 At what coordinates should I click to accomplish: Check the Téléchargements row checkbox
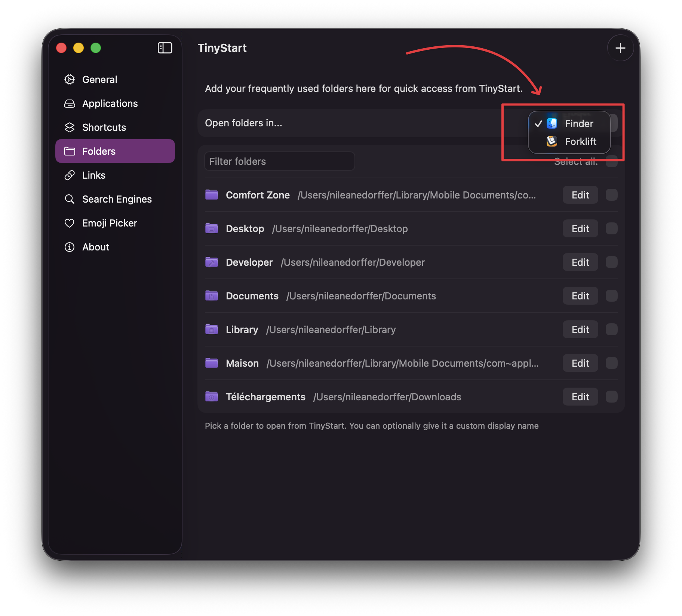(612, 397)
